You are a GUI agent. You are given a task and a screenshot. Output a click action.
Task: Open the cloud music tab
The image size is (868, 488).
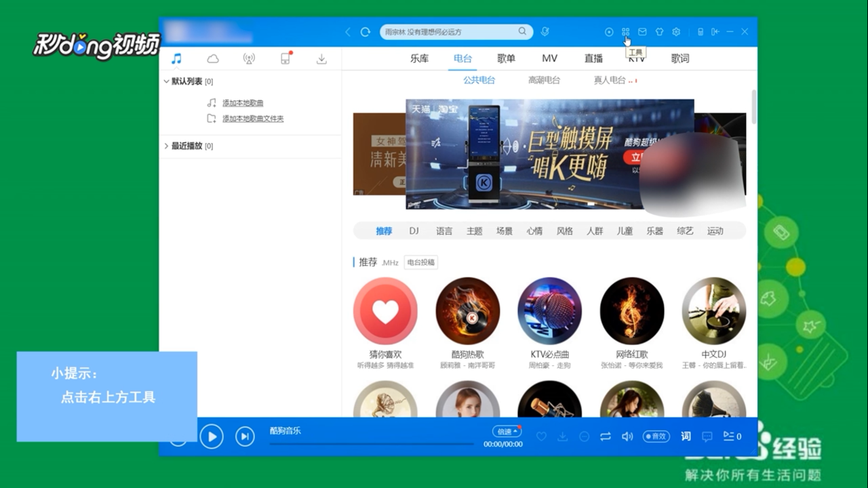(x=213, y=59)
